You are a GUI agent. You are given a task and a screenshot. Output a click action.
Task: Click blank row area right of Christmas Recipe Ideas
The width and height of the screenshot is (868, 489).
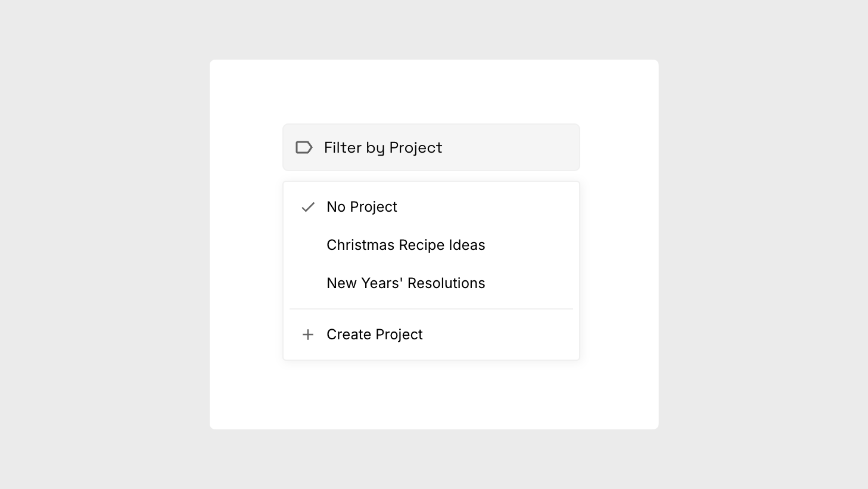pos(530,245)
